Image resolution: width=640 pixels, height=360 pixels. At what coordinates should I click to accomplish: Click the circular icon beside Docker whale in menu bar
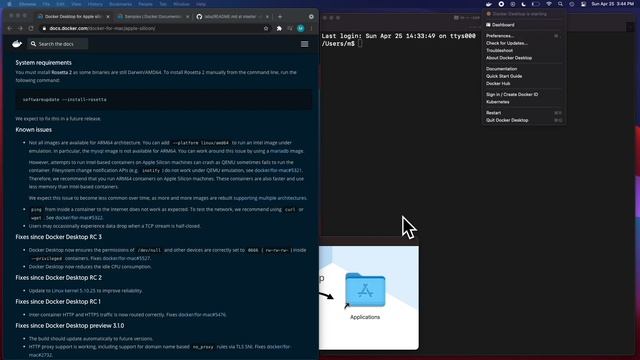[x=501, y=4]
